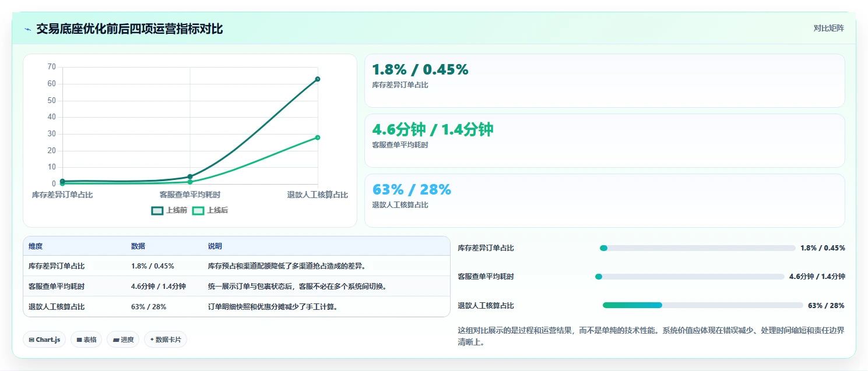868x371 pixels.
Task: Click the 数据 column header
Action: tap(138, 246)
